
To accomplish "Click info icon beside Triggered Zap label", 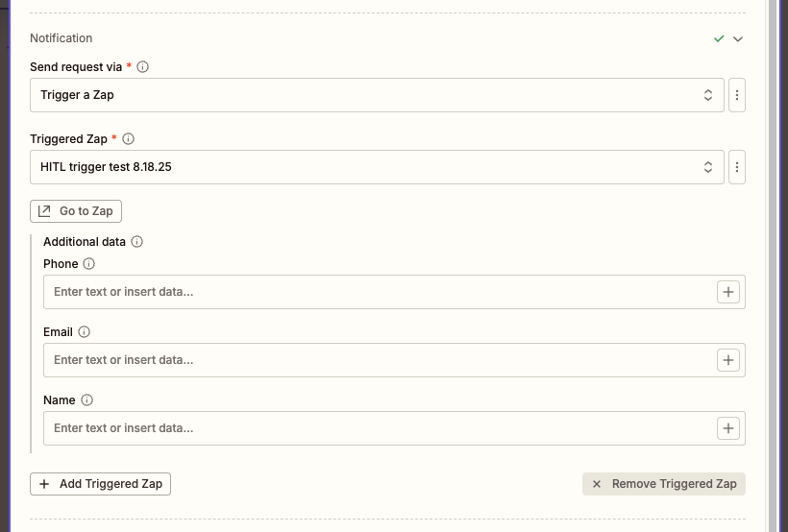I will (129, 139).
